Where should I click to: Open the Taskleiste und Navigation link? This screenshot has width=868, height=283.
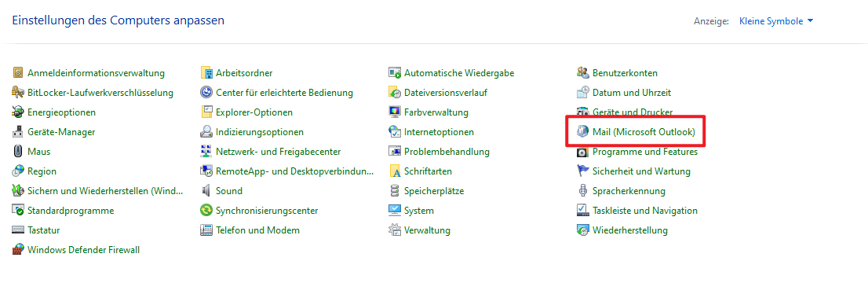(645, 211)
